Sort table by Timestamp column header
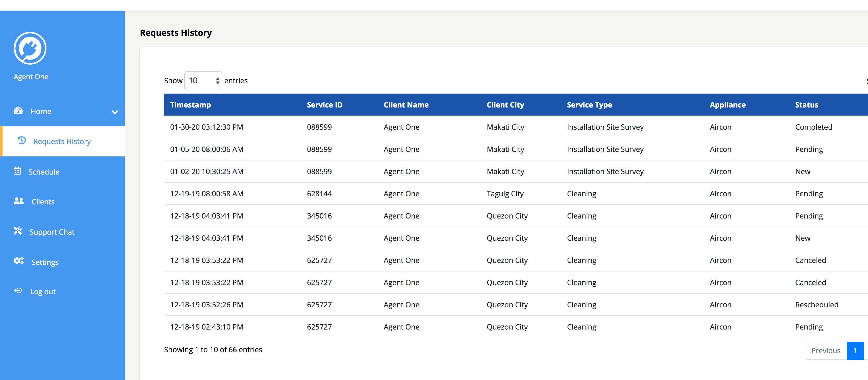The height and width of the screenshot is (380, 868). click(190, 105)
